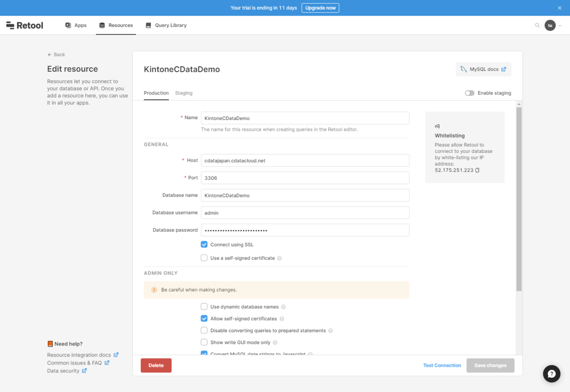Uncheck Connect using SSL

[204, 244]
